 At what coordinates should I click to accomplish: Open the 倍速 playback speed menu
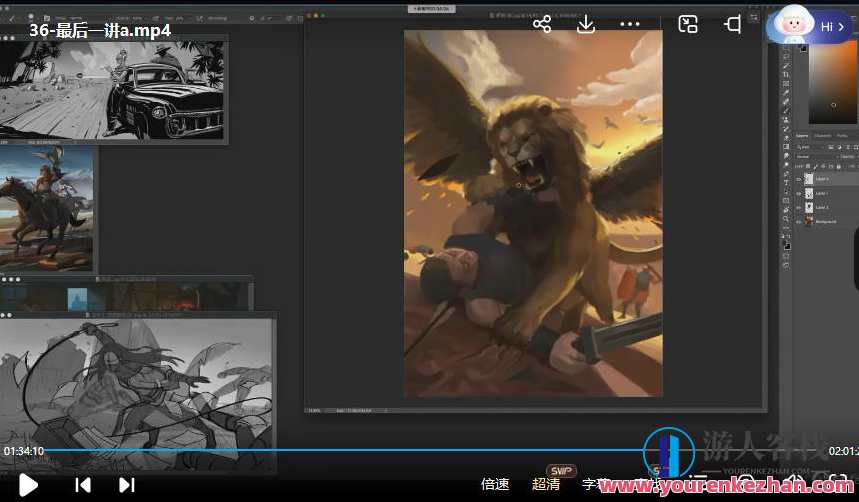point(495,484)
